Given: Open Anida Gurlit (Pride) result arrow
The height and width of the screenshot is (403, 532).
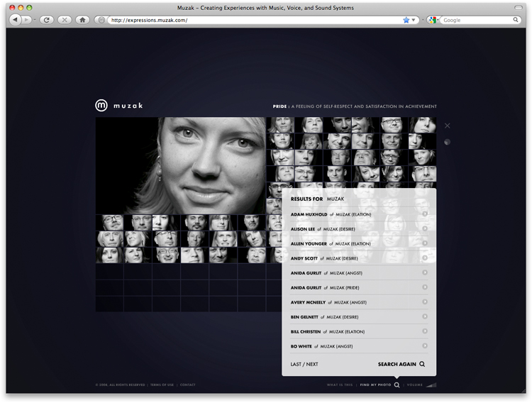Looking at the screenshot, I should (424, 287).
